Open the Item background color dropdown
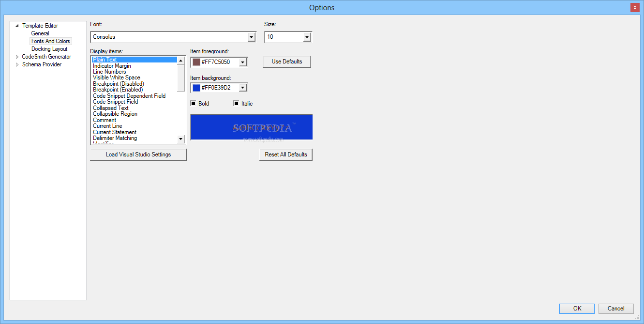Screen dimensions: 644x324 point(243,88)
